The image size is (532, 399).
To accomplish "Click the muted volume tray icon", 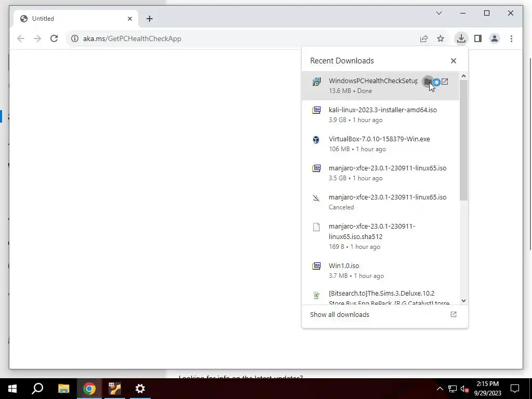I will pyautogui.click(x=464, y=389).
